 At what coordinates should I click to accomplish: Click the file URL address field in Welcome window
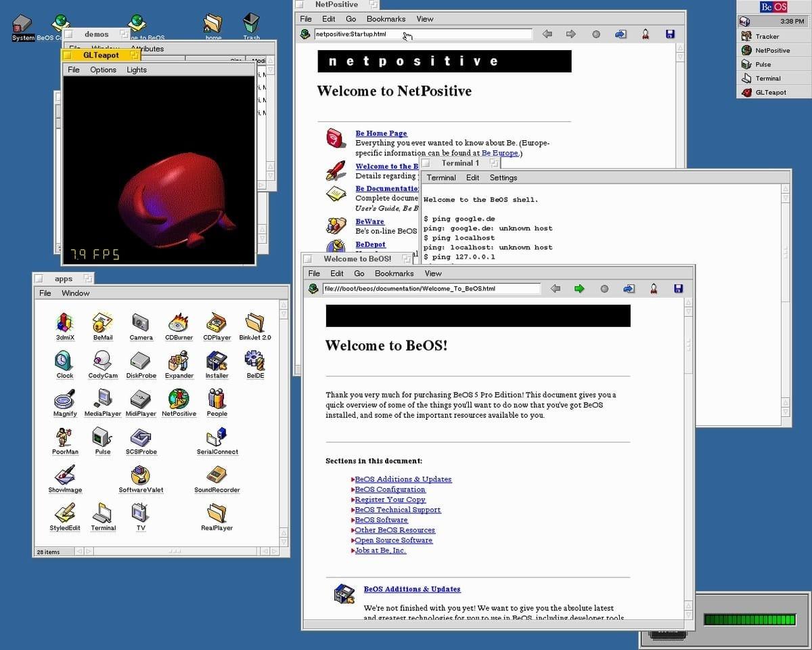(432, 288)
